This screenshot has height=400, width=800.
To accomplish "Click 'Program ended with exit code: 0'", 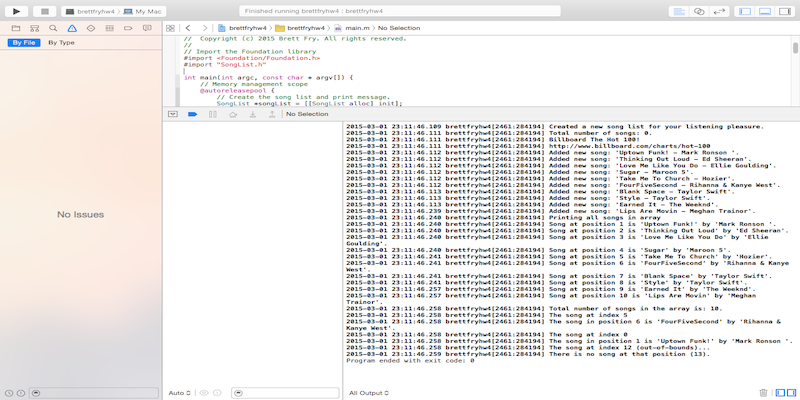I will [410, 360].
